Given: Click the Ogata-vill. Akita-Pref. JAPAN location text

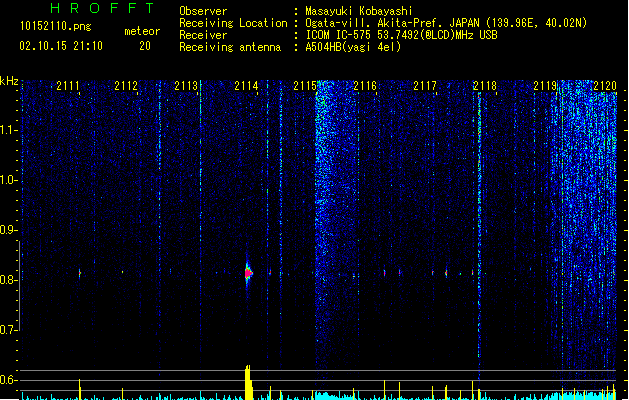Looking at the screenshot, I should coord(392,23).
